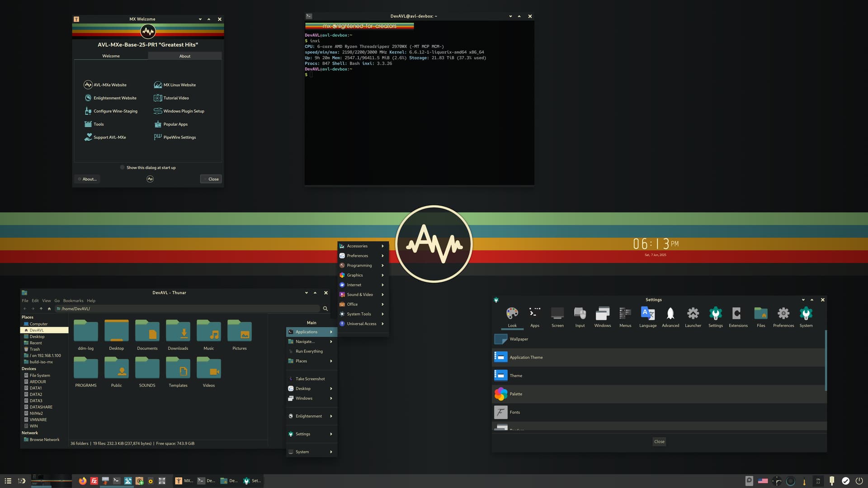This screenshot has height=488, width=868.
Task: Toggle Show this dialog at start up
Action: [x=123, y=167]
